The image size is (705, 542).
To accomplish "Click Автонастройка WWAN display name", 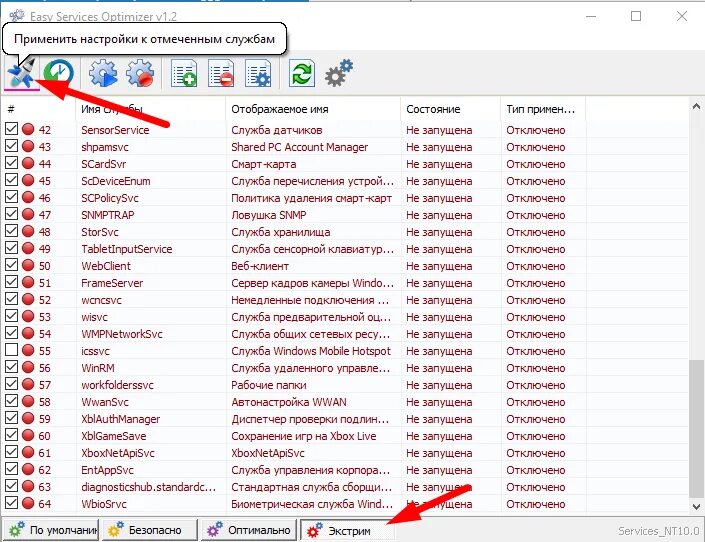I will pos(289,402).
